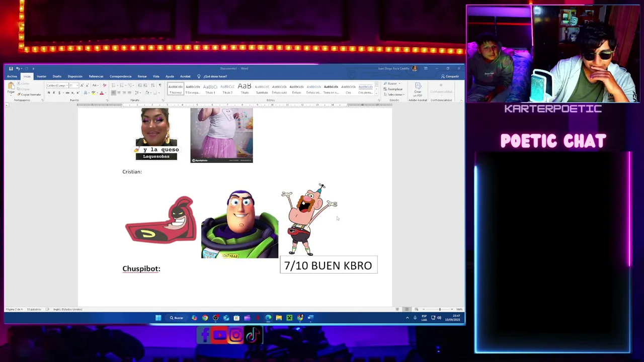Decrease paragraph indent

(x=139, y=85)
